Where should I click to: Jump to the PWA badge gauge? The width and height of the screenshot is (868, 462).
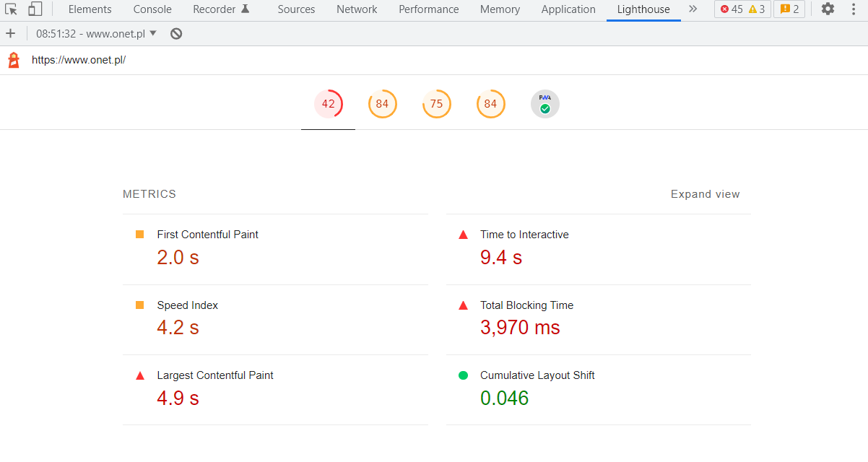point(545,104)
